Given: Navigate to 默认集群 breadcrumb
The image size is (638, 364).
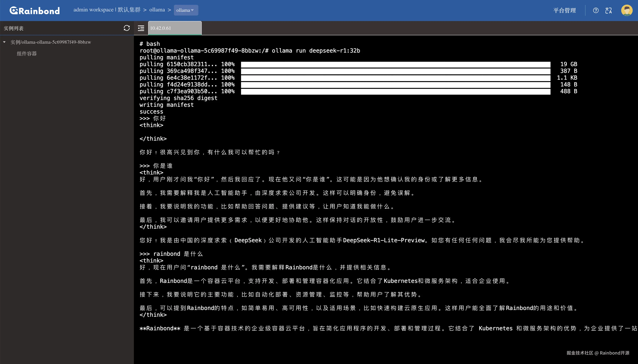Looking at the screenshot, I should (129, 10).
